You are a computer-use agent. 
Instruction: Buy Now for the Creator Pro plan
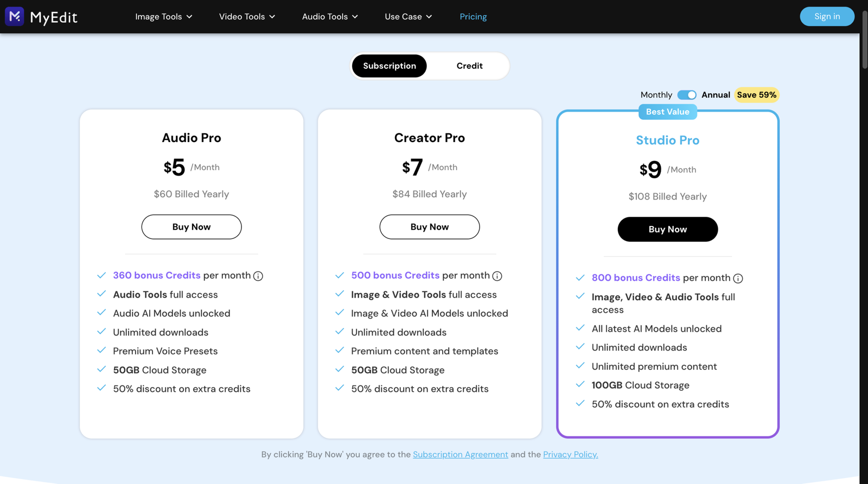coord(430,227)
